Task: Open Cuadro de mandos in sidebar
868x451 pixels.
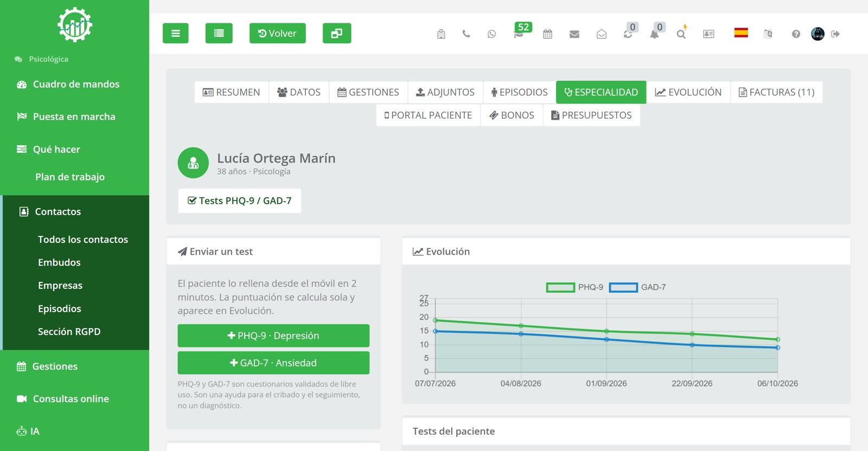Action: (75, 84)
